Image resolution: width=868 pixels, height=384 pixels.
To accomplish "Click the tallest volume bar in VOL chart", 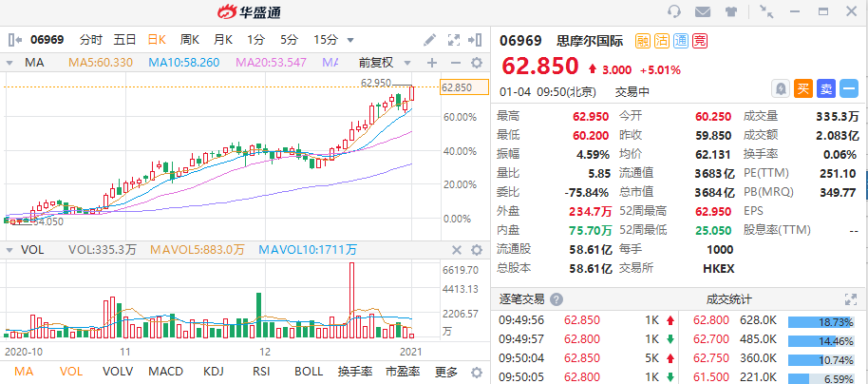I will click(x=351, y=299).
